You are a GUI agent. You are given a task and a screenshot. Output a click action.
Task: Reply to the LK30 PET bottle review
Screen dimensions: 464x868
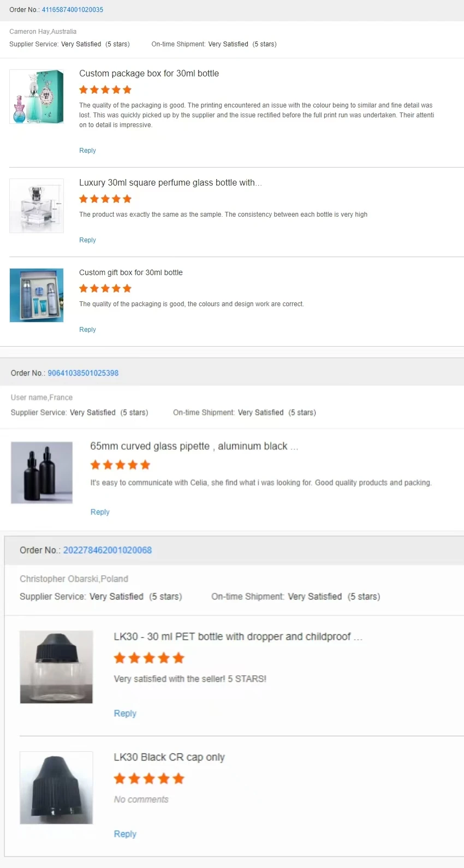[125, 714]
